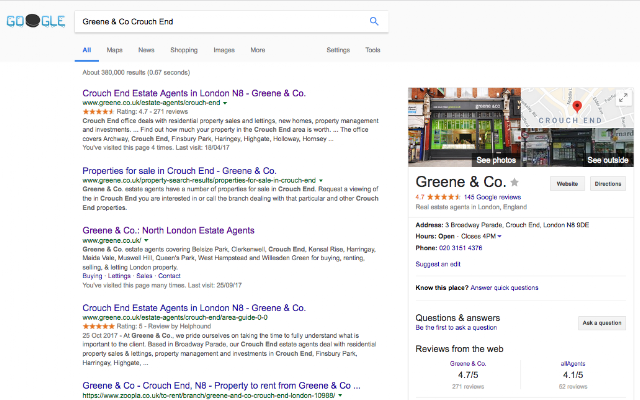The image size is (640, 400).
Task: Expand dropdown arrow next to estate-agents/crouch-end URL
Action: [x=225, y=103]
